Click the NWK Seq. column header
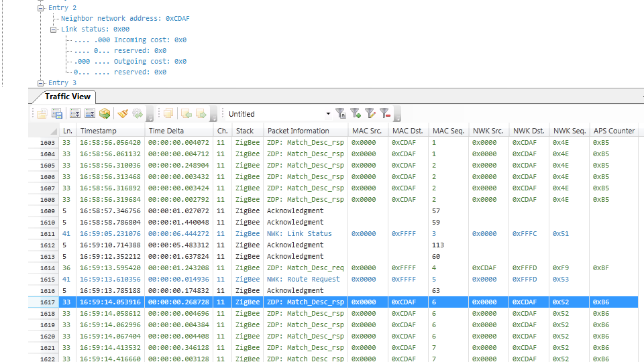The image size is (644, 362). (x=570, y=131)
